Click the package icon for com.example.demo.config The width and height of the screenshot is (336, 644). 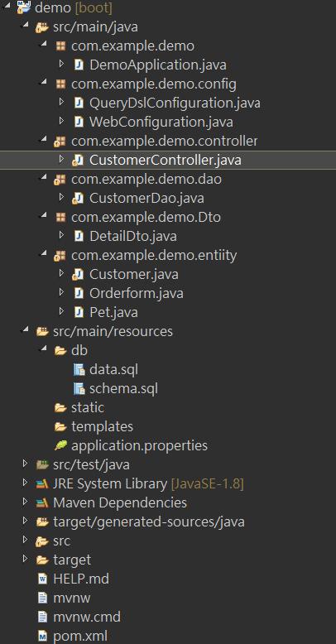pos(60,84)
